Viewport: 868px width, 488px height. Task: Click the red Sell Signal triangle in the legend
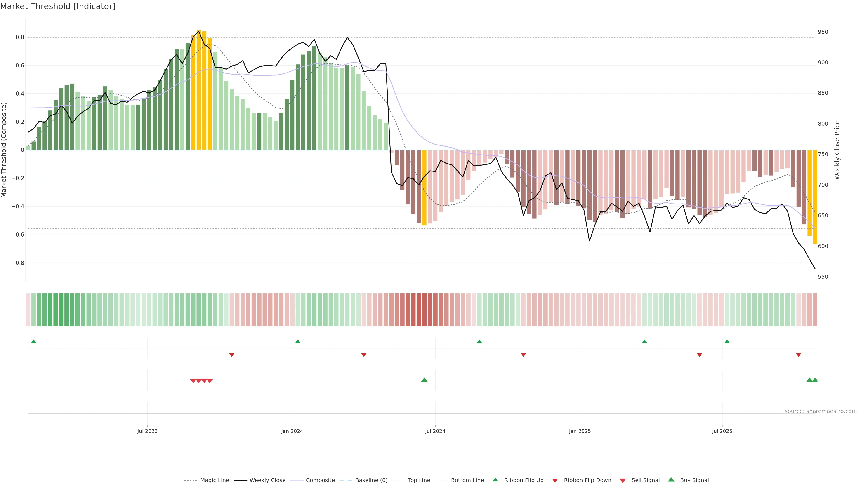click(622, 481)
